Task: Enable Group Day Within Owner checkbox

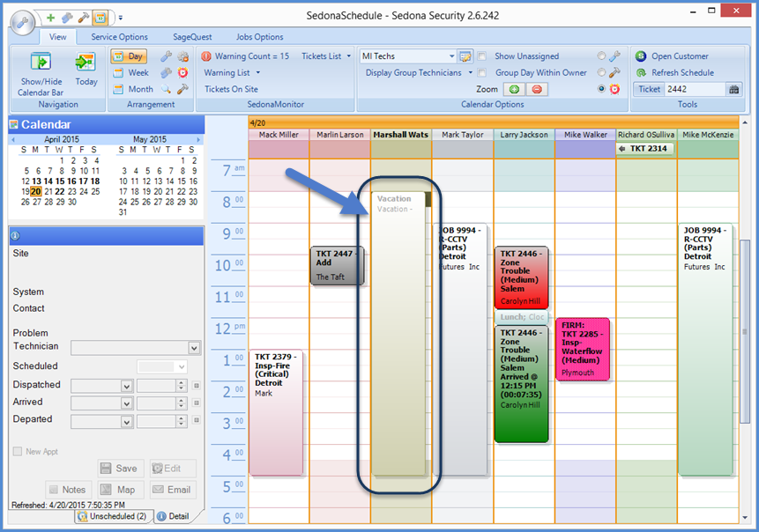Action: (482, 73)
